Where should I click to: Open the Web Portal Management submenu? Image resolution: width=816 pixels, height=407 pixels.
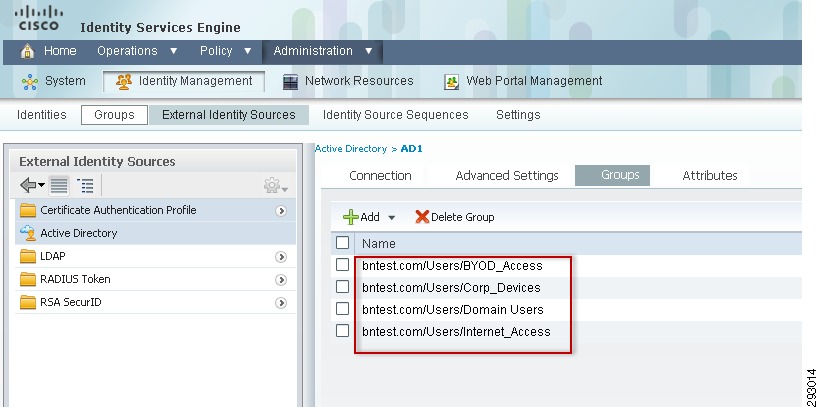[534, 81]
